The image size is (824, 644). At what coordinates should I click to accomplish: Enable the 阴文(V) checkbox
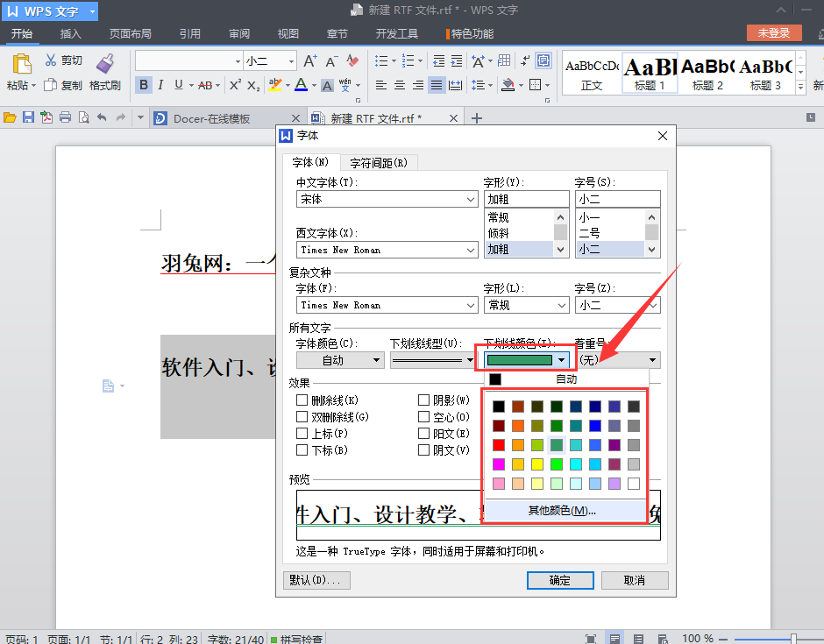[423, 450]
